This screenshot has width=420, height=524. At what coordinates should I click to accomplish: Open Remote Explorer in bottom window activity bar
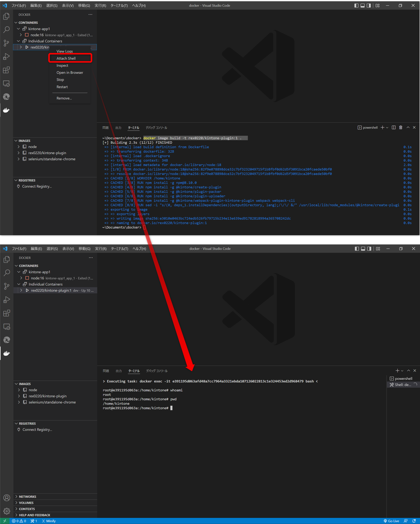[7, 327]
